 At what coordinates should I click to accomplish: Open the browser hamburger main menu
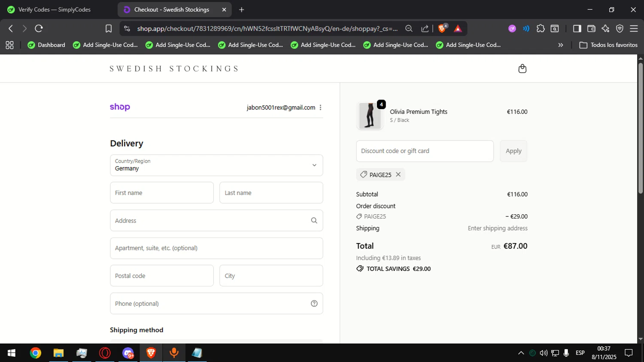pos(634,28)
